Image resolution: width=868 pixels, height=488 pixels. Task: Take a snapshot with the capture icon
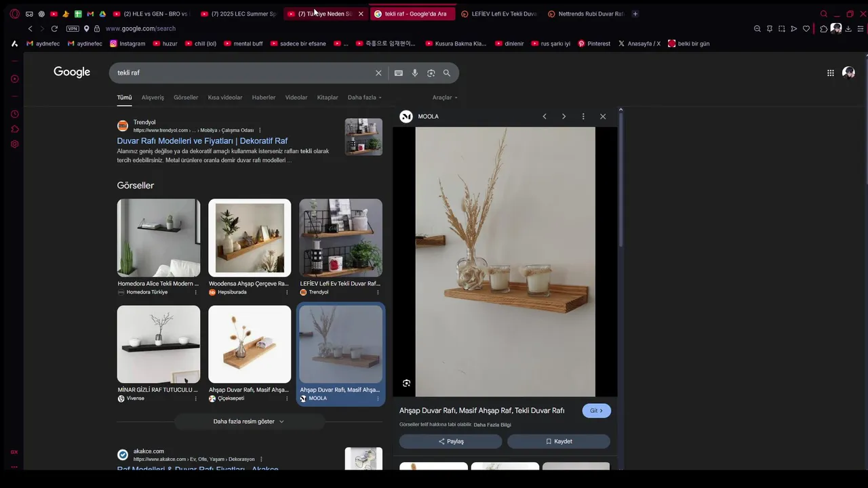click(x=782, y=28)
